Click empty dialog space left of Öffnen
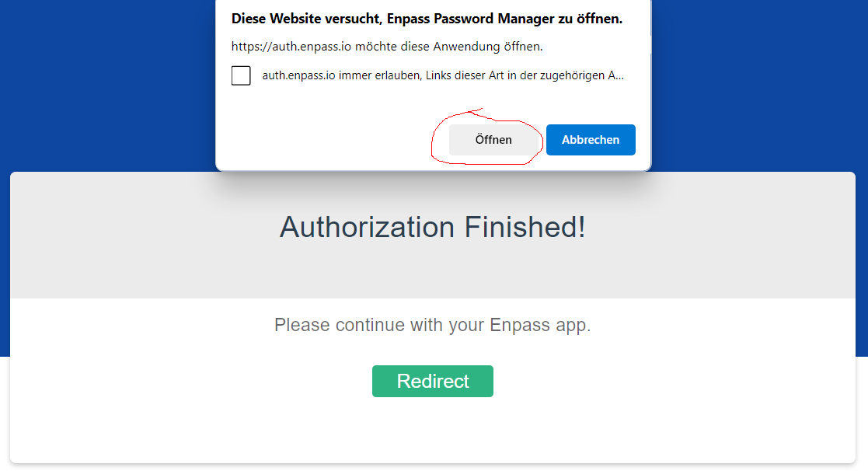This screenshot has width=868, height=471. coord(326,140)
